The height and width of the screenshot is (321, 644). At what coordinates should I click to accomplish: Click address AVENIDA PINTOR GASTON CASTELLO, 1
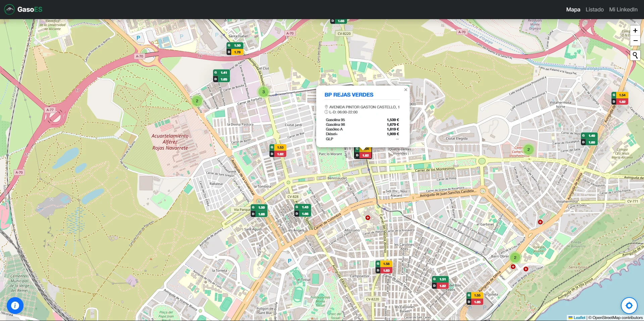(364, 107)
